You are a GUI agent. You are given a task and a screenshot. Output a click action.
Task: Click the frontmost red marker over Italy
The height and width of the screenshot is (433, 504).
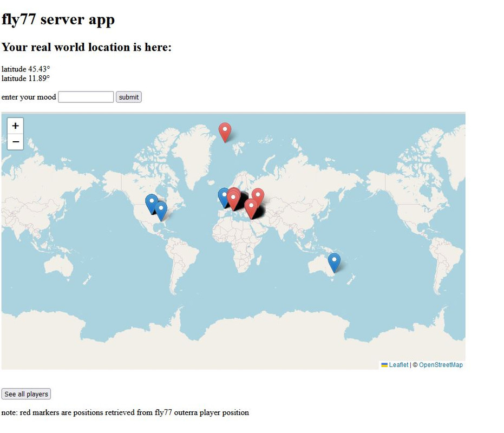233,201
